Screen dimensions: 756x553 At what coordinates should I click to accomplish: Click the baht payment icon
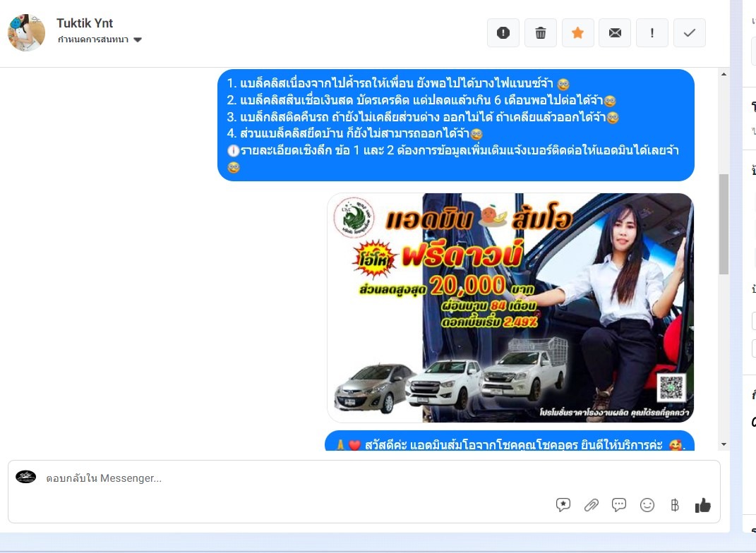tap(675, 505)
